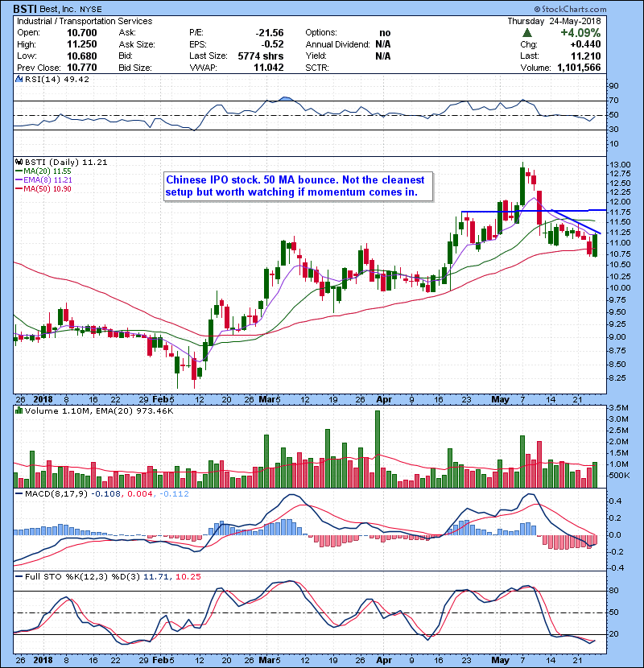Click the "Annual Dividend:" label
Screen dimensions: 644x668
point(337,44)
